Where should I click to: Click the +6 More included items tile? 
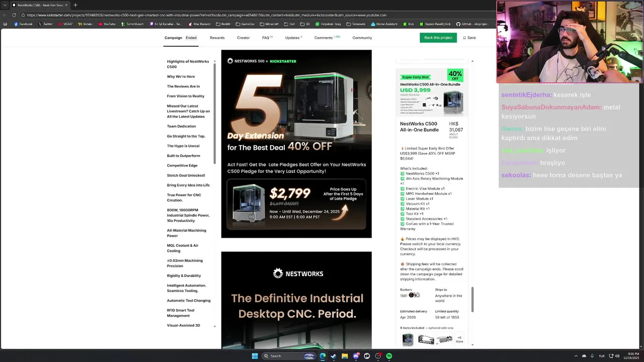(x=459, y=340)
